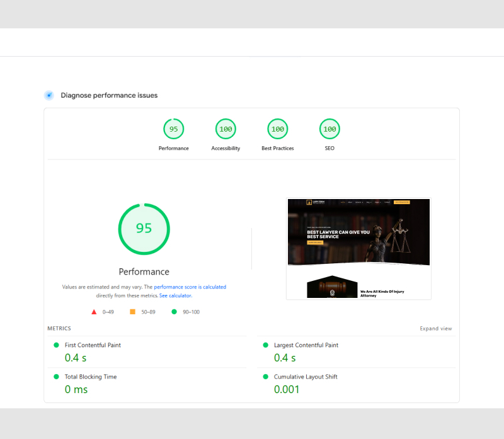Select the SEO score gauge

coord(329,129)
